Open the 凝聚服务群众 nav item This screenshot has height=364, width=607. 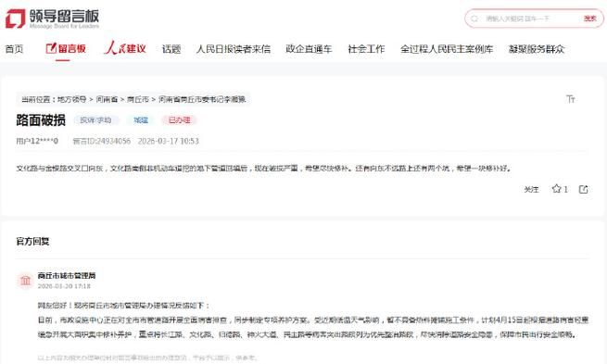pyautogui.click(x=537, y=49)
